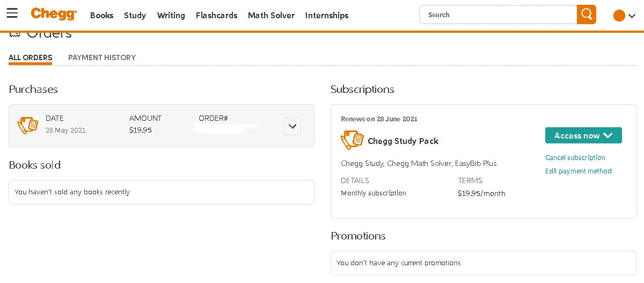
Task: Click the ORDER# column label
Action: coord(213,118)
